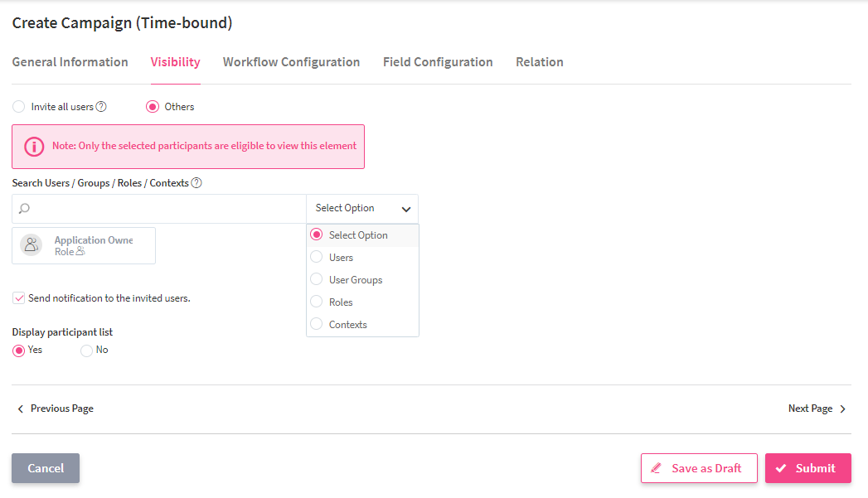Click help icon next to Invite all users
This screenshot has height=498, width=868.
[101, 107]
